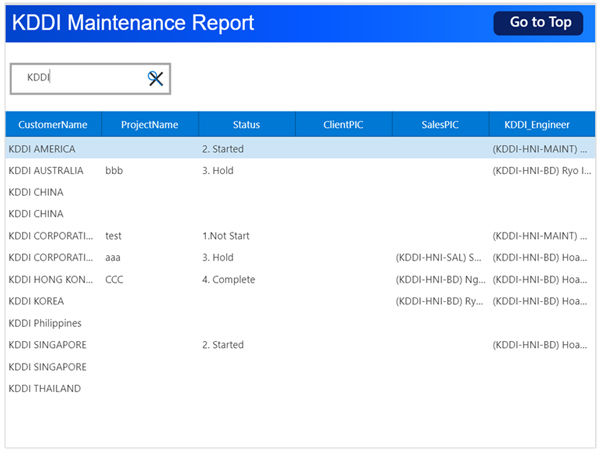Click the Go to Top button
Screen dimensions: 600x456
[538, 23]
